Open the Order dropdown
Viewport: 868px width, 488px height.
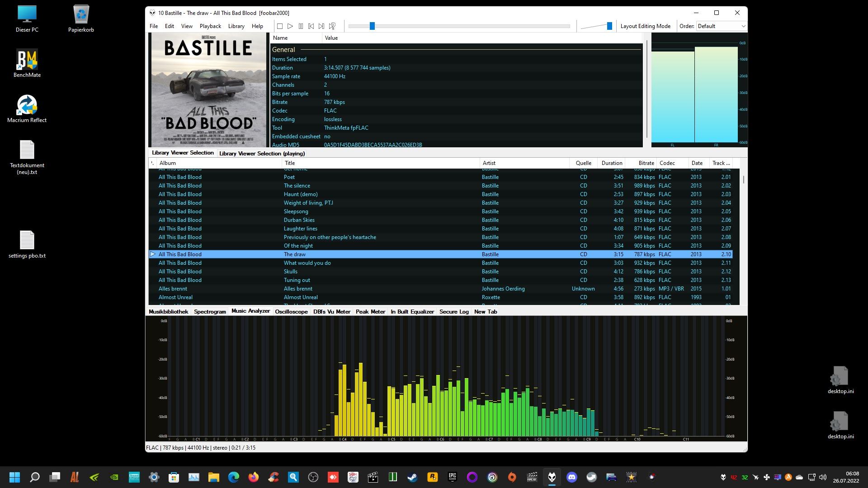tap(721, 26)
